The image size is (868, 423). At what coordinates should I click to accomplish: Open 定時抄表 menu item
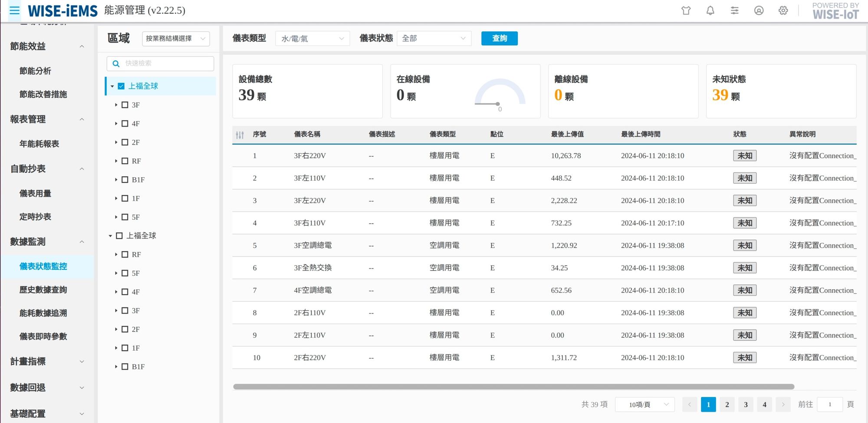point(35,217)
